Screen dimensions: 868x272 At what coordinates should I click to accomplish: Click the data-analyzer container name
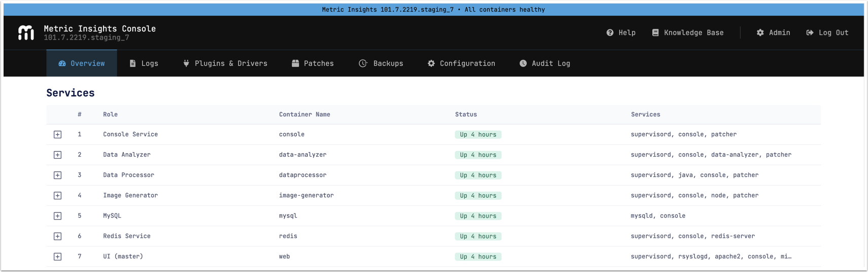[x=303, y=155]
